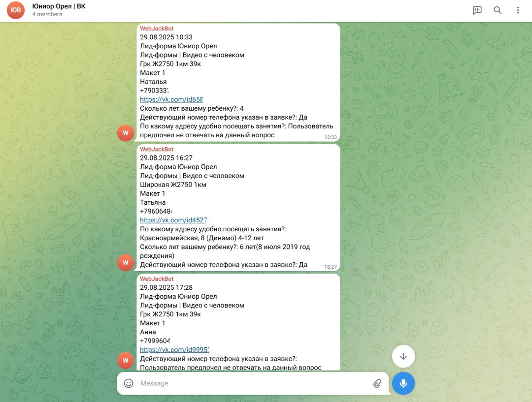Click the 12:33 message timestamp
532x402 pixels.
[331, 137]
